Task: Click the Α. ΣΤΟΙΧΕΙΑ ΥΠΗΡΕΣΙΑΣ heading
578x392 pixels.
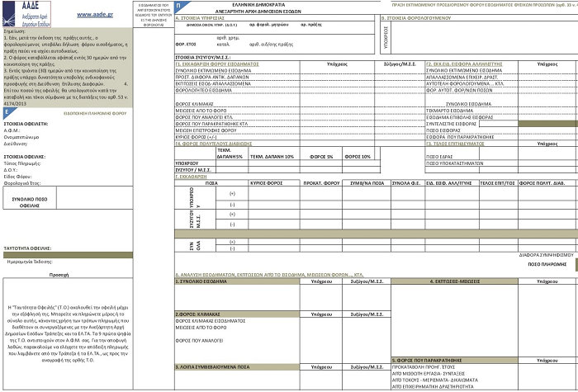Action: pos(201,17)
